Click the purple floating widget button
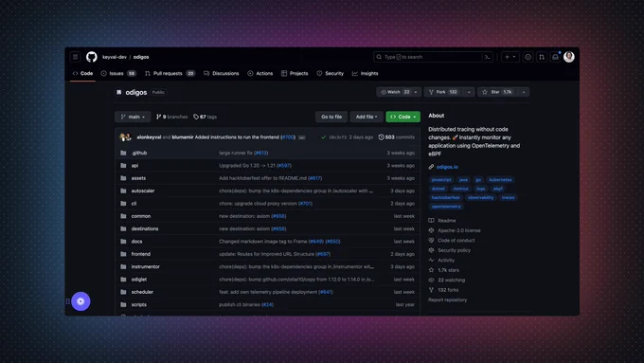Viewport: 644px width, 363px height. (x=80, y=301)
